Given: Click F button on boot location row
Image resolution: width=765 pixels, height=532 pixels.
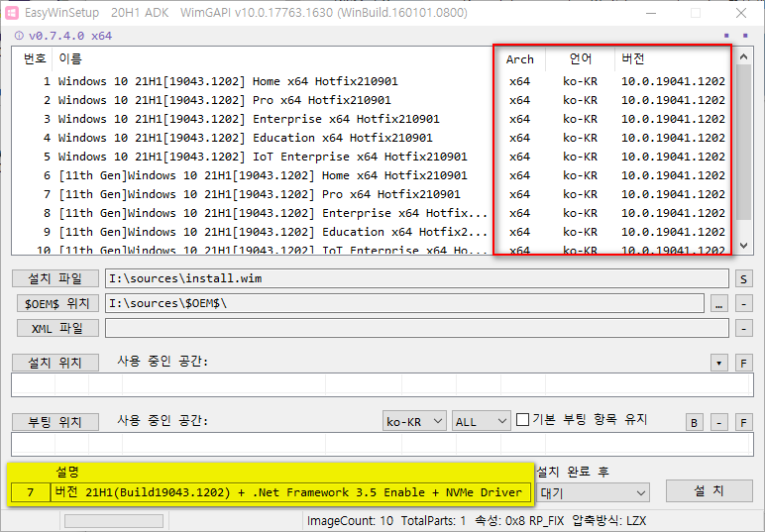Looking at the screenshot, I should [743, 422].
